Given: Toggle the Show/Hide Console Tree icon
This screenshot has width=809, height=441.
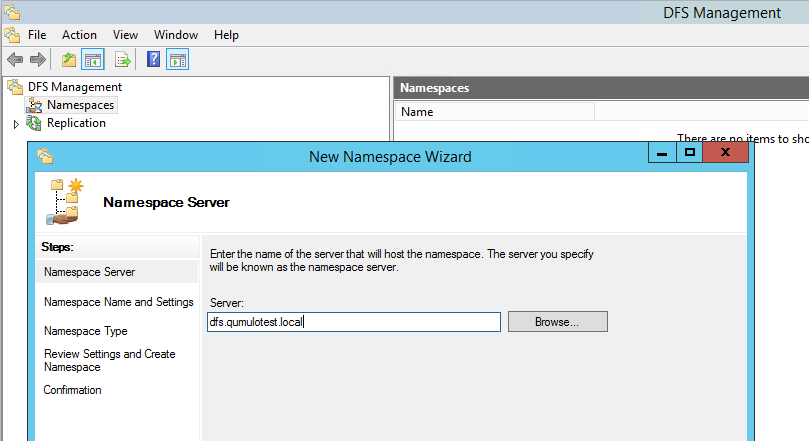Looking at the screenshot, I should pos(92,60).
